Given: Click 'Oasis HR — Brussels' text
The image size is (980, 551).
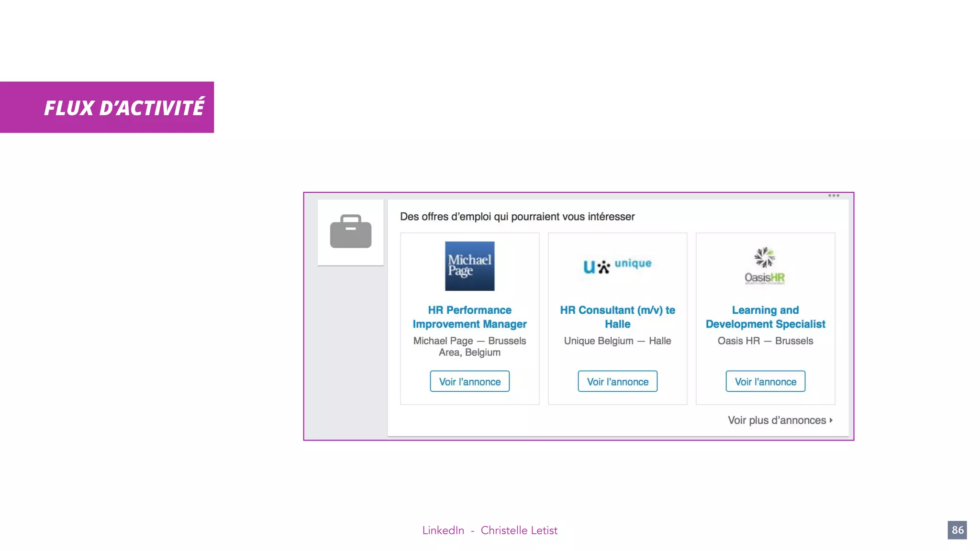Looking at the screenshot, I should click(x=765, y=341).
